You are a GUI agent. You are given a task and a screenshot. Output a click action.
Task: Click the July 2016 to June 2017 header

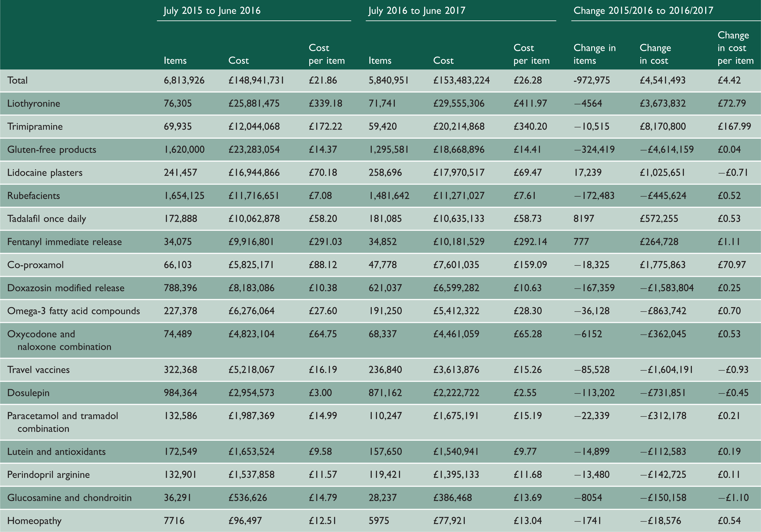pyautogui.click(x=417, y=11)
